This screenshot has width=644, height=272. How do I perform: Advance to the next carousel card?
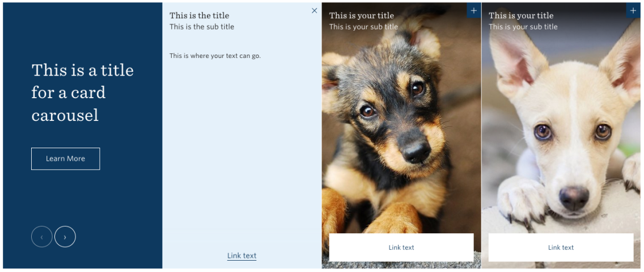click(65, 237)
